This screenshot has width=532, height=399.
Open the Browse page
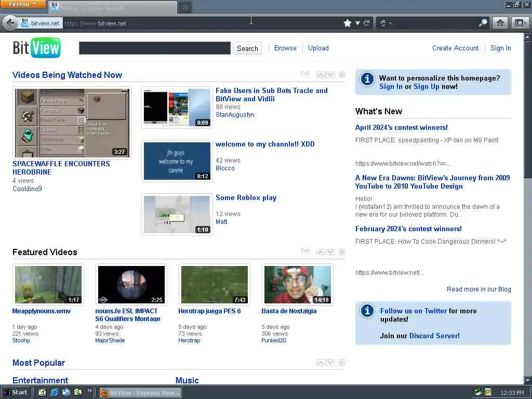pyautogui.click(x=285, y=48)
